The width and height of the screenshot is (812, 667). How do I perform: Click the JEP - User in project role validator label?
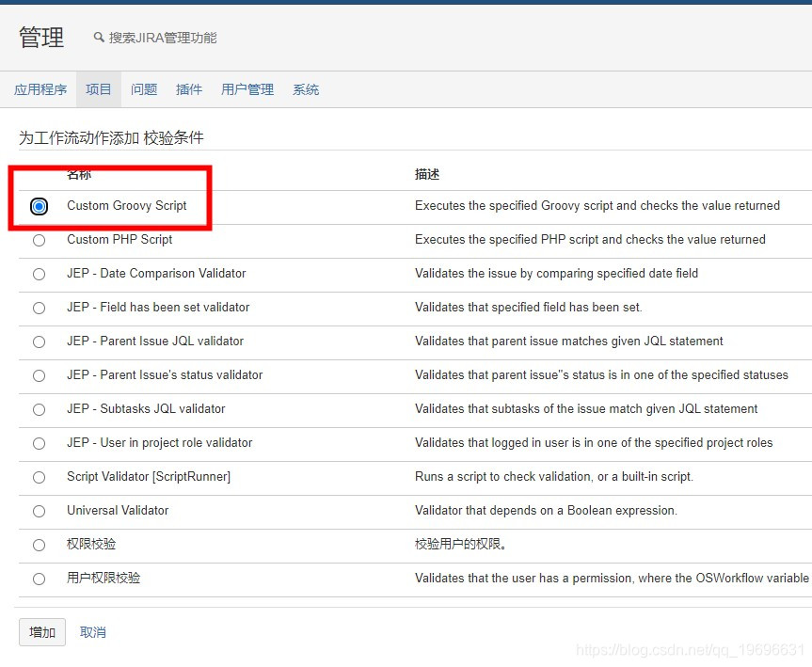click(160, 442)
